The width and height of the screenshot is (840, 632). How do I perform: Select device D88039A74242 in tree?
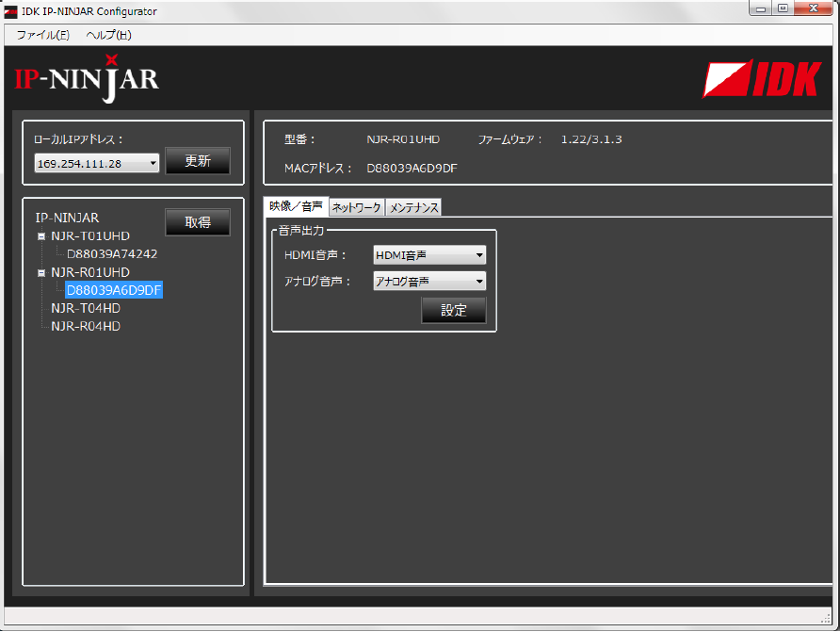pos(112,254)
